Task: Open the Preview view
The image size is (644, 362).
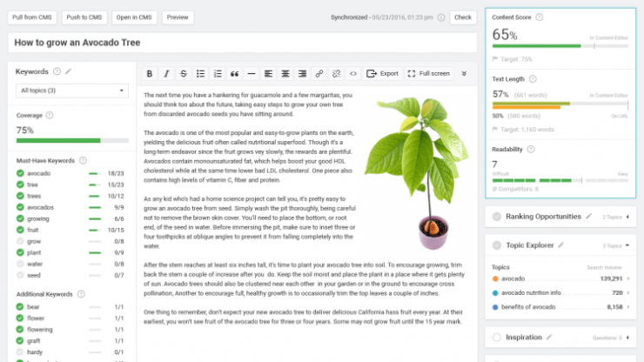Action: coord(178,17)
